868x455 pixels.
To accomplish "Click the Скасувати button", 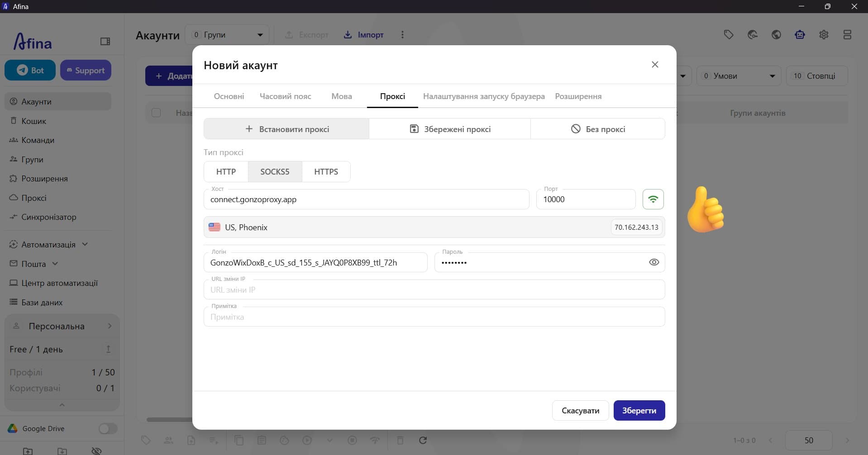I will [x=581, y=411].
